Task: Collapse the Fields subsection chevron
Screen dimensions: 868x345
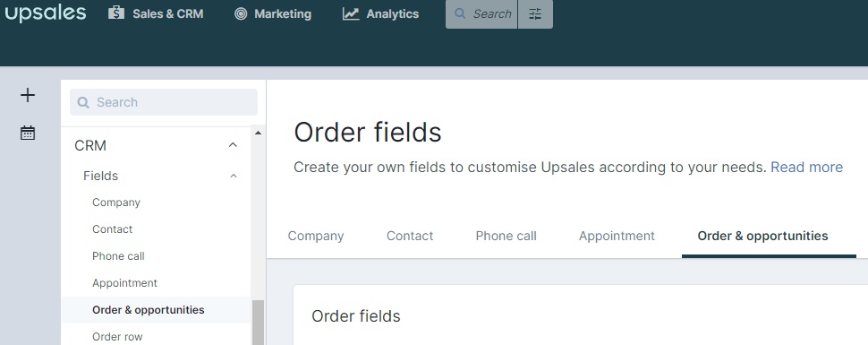Action: (233, 176)
